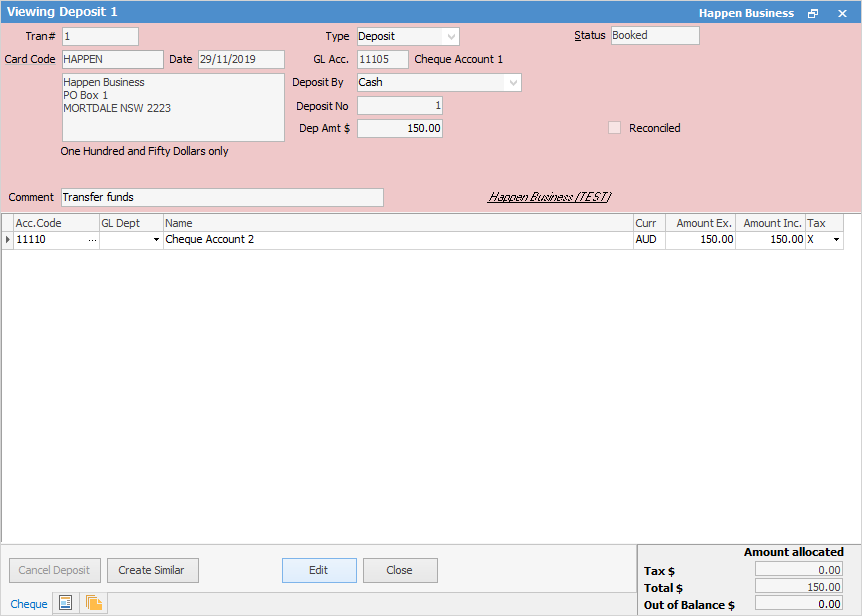This screenshot has height=616, width=862.
Task: Open the Tax code dropdown on the line item
Action: pos(836,240)
